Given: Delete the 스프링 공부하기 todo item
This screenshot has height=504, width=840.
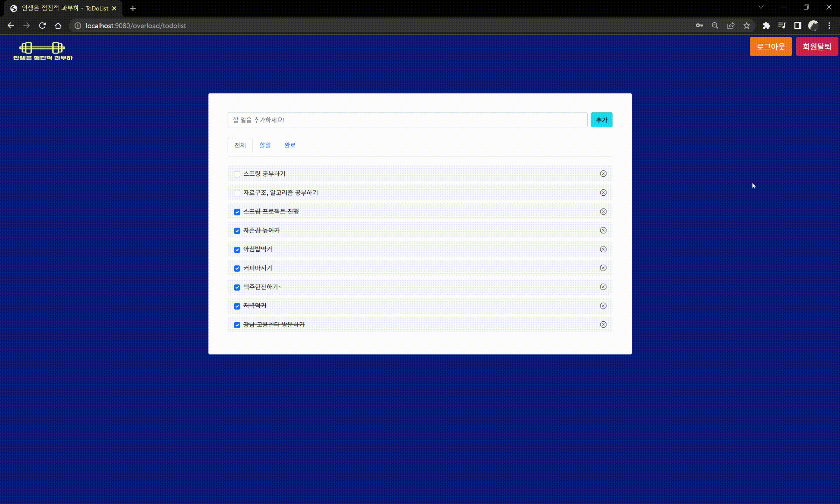Looking at the screenshot, I should (x=603, y=174).
